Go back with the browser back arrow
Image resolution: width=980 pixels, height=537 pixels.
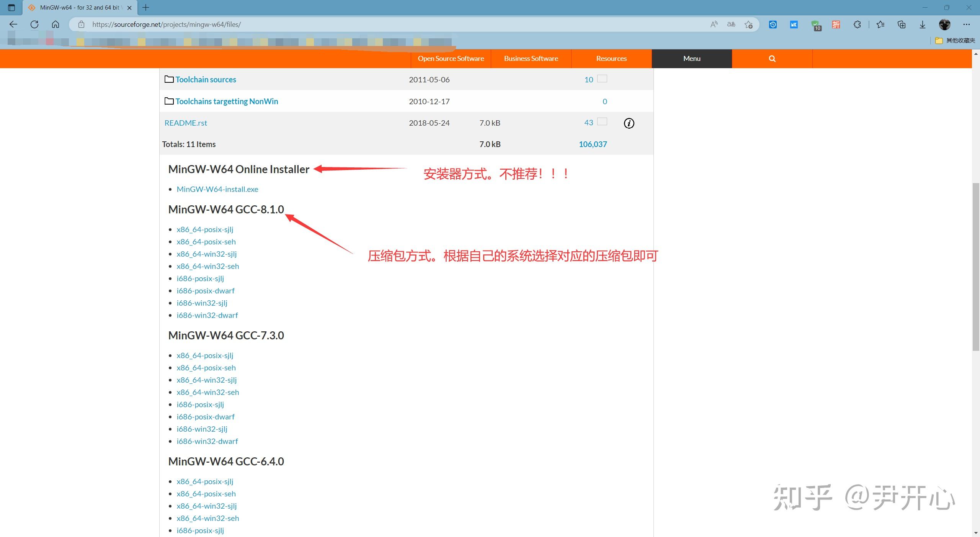(x=13, y=25)
